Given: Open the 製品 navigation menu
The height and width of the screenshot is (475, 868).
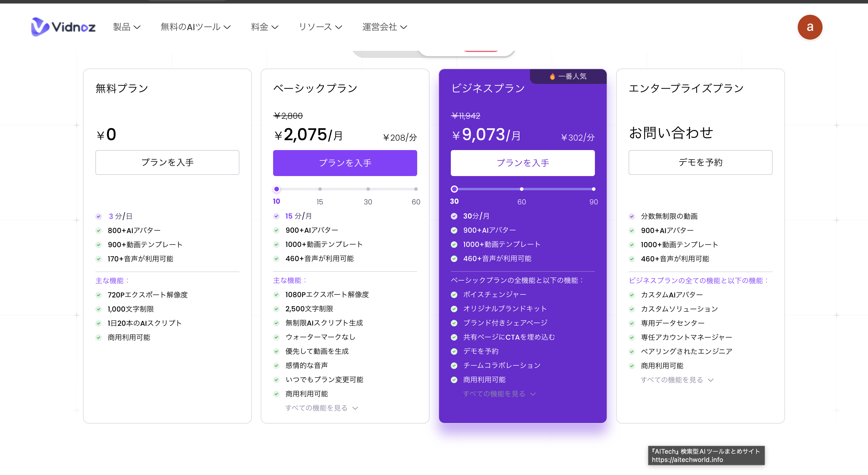Looking at the screenshot, I should 126,27.
